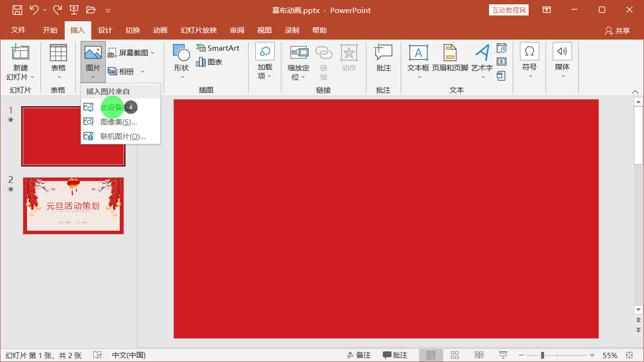644x362 pixels.
Task: Insert a 批注 comment from ribbon
Action: click(383, 58)
